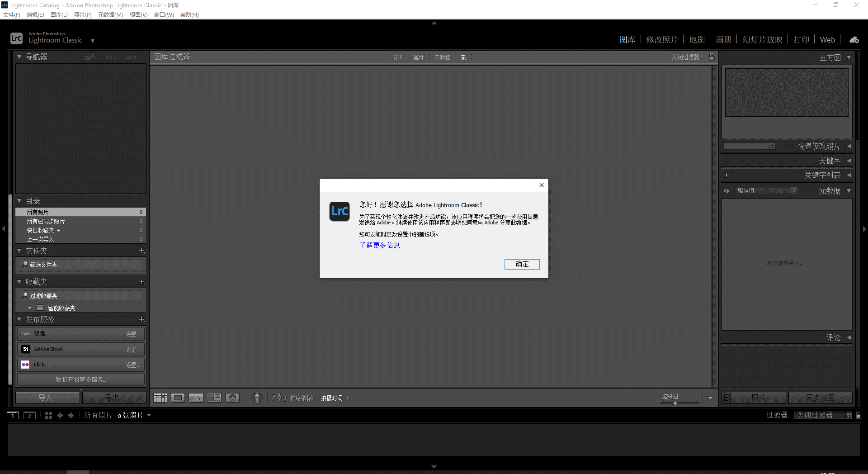Click 确定 in the dialog
The image size is (868, 474).
522,264
